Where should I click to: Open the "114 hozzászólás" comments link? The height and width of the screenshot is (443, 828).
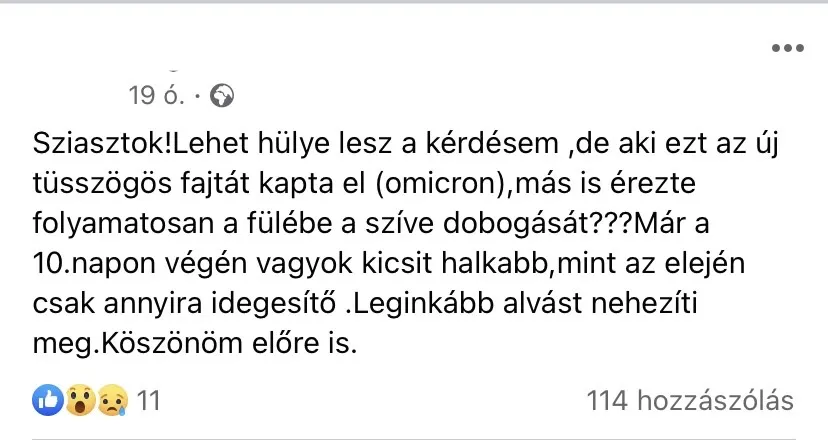692,402
